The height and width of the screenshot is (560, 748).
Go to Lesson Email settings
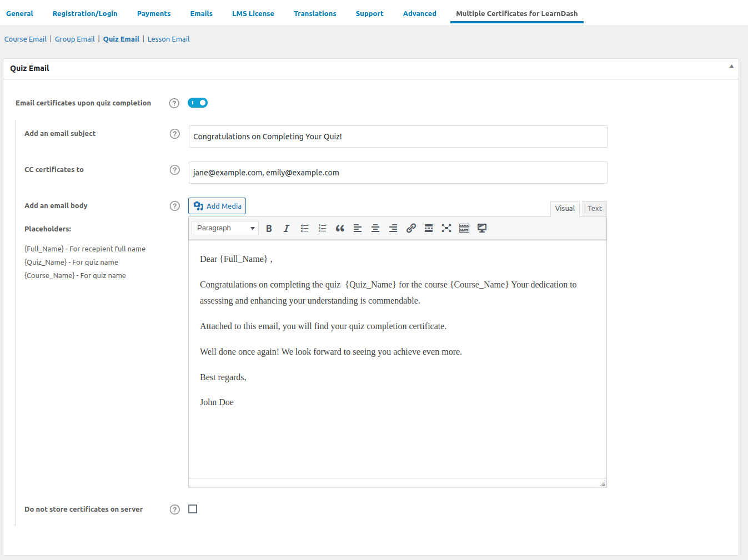[x=168, y=39]
